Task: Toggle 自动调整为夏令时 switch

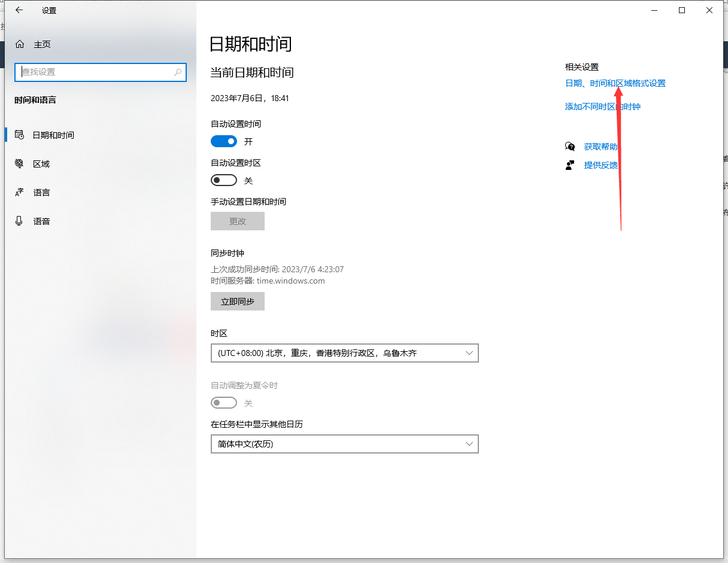Action: coord(224,403)
